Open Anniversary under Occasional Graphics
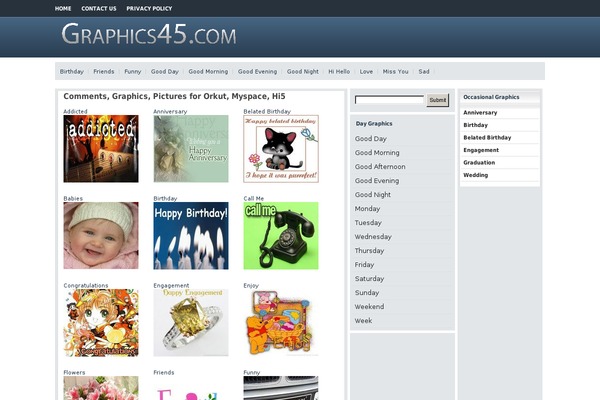This screenshot has width=600, height=400. [x=480, y=113]
